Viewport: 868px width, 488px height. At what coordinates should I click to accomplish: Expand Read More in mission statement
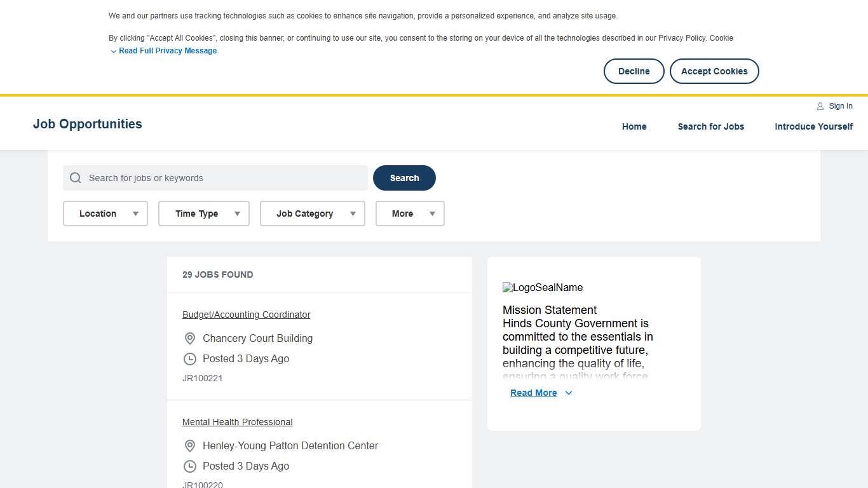tap(541, 393)
